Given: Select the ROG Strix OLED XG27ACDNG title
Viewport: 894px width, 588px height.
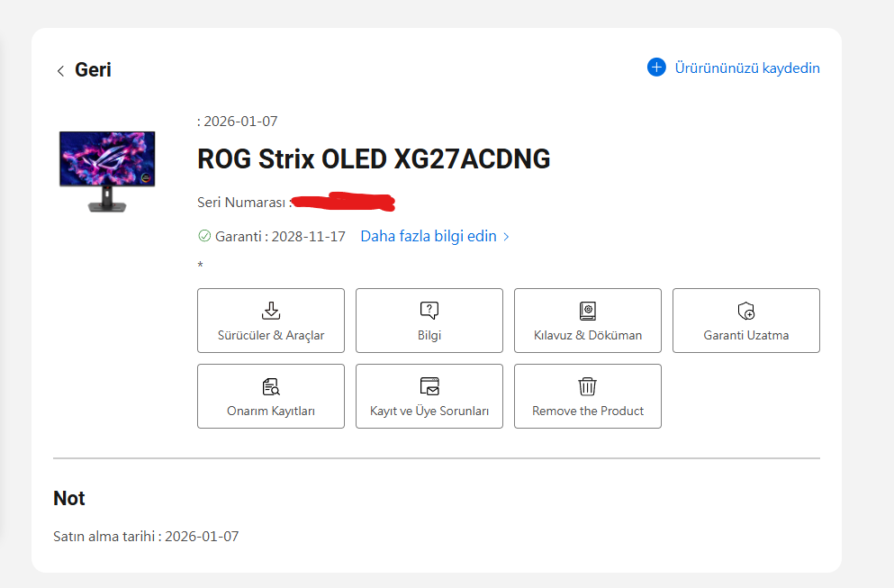Looking at the screenshot, I should [374, 159].
